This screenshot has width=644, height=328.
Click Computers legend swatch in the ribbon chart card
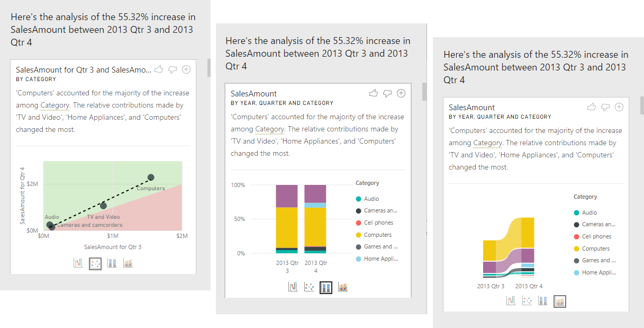(x=576, y=249)
